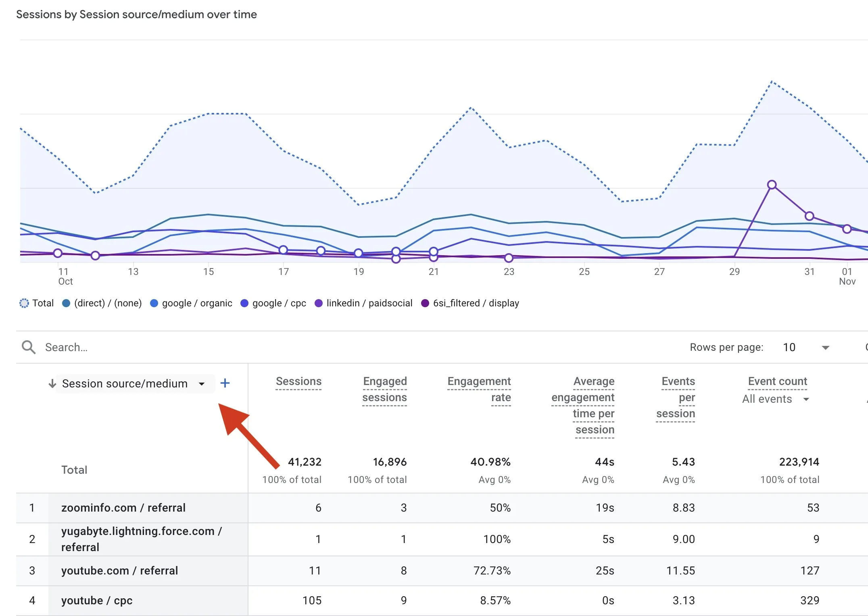Click the 5.43 events per session total
Image resolution: width=868 pixels, height=616 pixels.
(683, 462)
